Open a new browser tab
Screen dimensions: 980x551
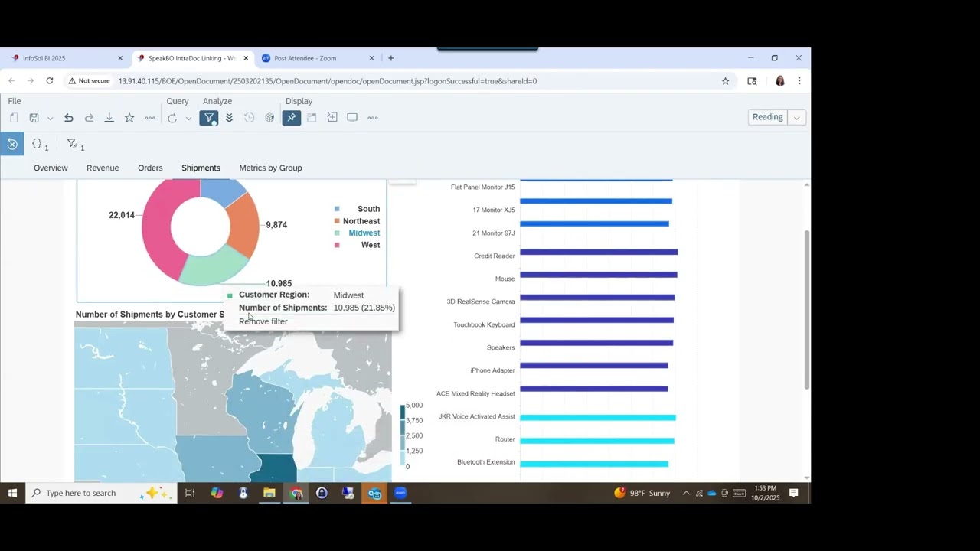pos(390,58)
